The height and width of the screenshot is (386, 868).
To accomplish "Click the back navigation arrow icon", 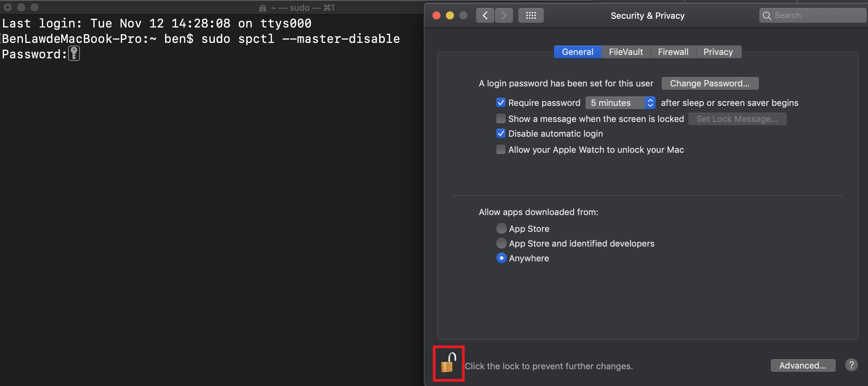I will 485,15.
